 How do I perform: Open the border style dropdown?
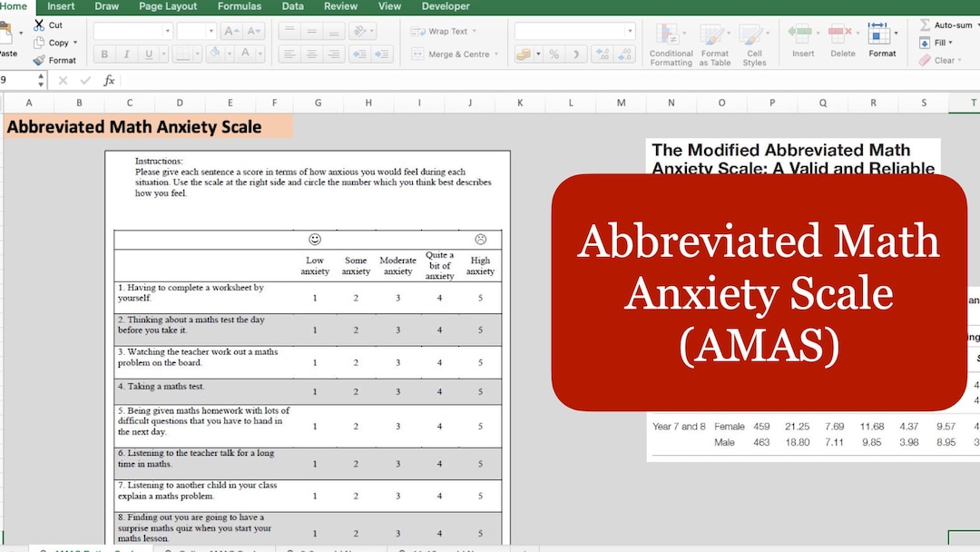[x=198, y=54]
